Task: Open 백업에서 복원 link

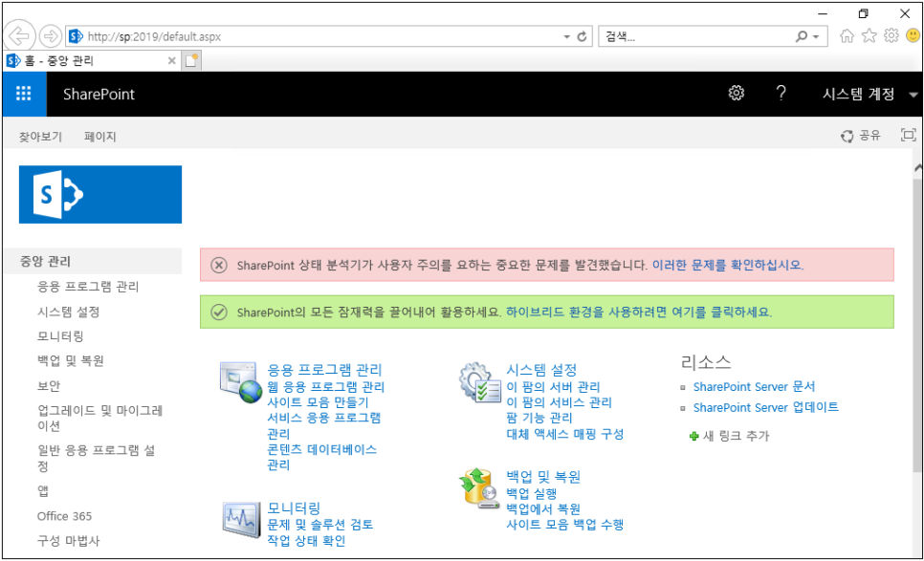Action: click(543, 508)
